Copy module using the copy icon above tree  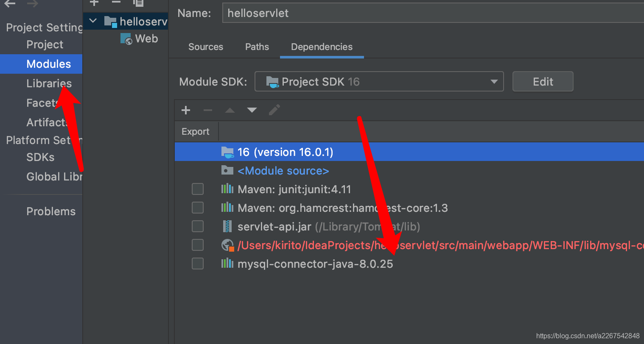(138, 3)
